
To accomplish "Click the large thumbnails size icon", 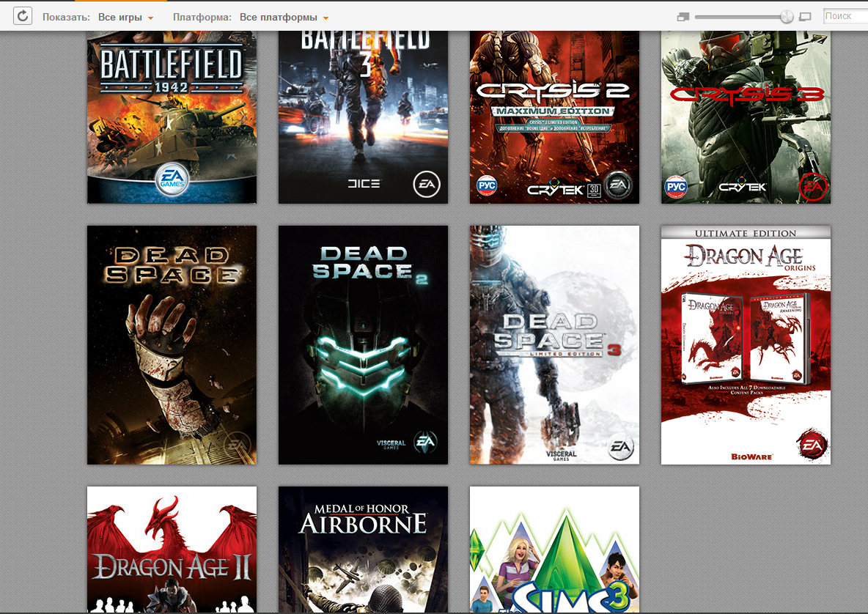I will coord(806,17).
